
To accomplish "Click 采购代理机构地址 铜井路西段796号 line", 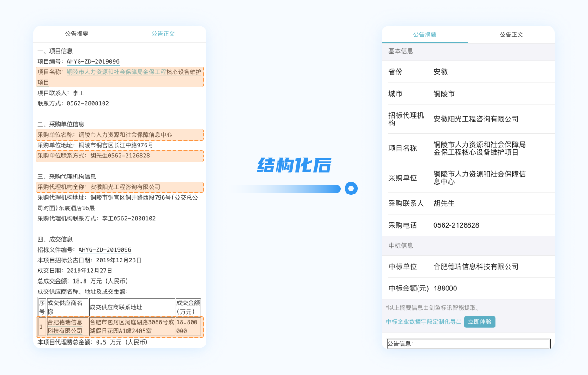I will pos(118,203).
